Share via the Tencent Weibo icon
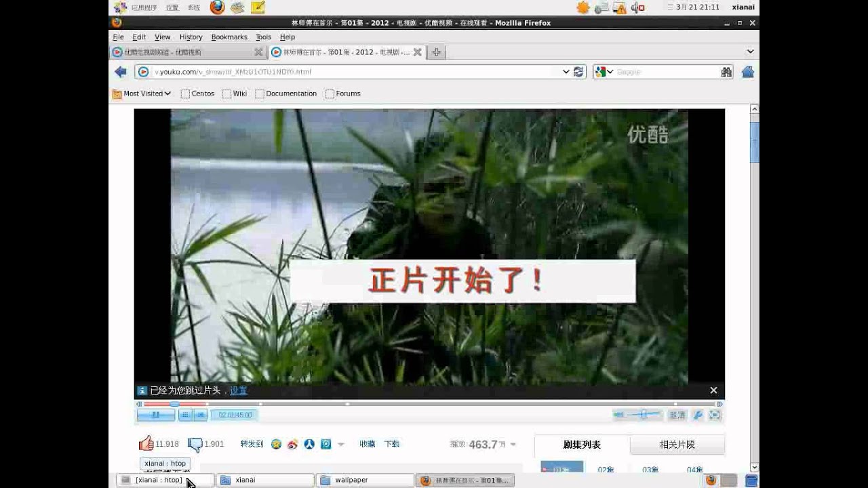 point(325,445)
